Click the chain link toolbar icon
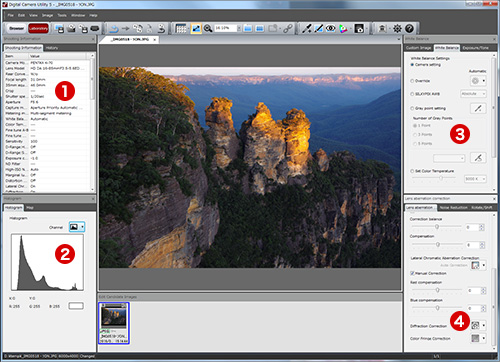The width and height of the screenshot is (500, 363). [288, 29]
